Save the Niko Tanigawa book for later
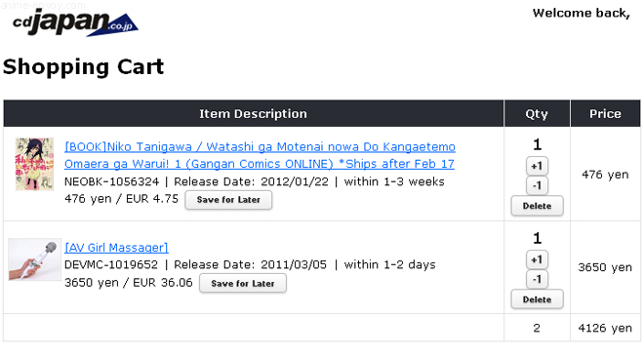 [228, 200]
